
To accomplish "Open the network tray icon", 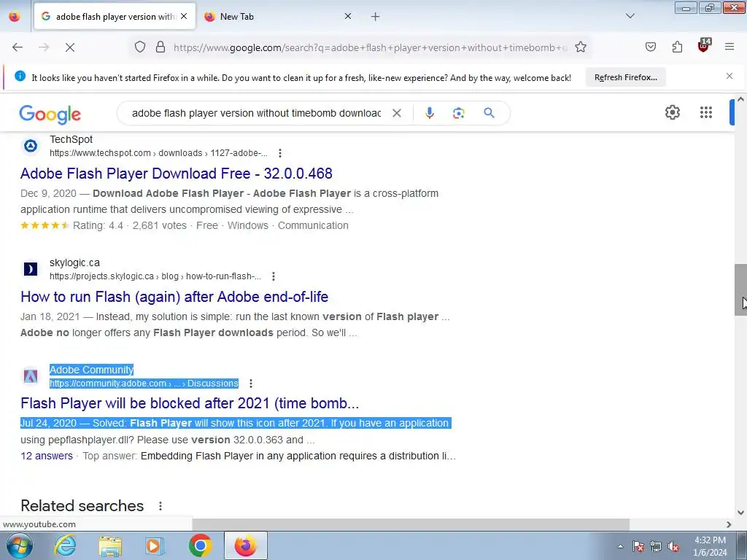I will coord(656,546).
